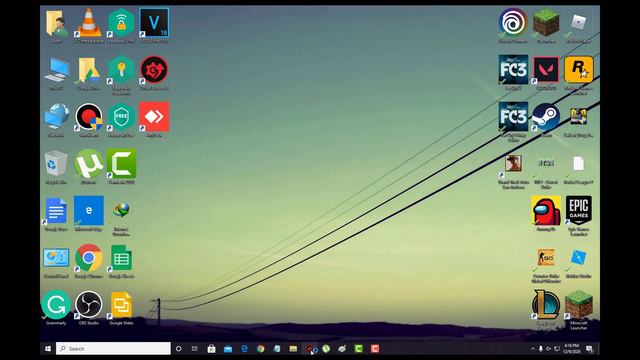Open Edge from the taskbar

click(x=244, y=349)
